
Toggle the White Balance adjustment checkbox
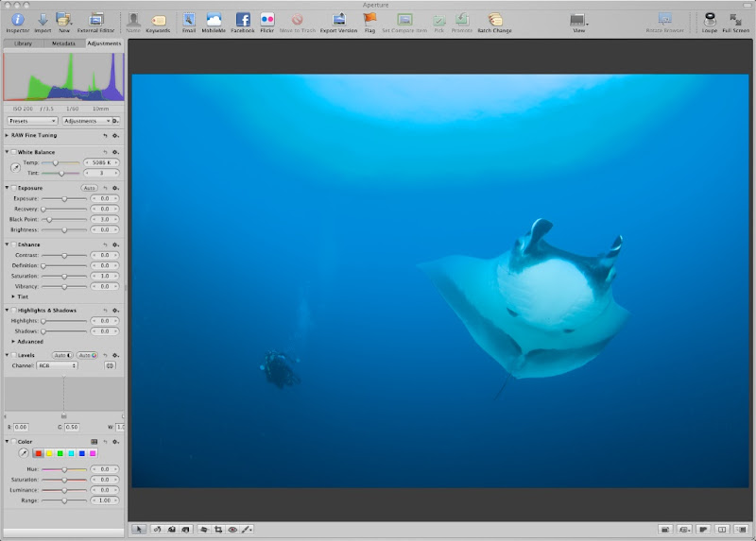coord(14,152)
